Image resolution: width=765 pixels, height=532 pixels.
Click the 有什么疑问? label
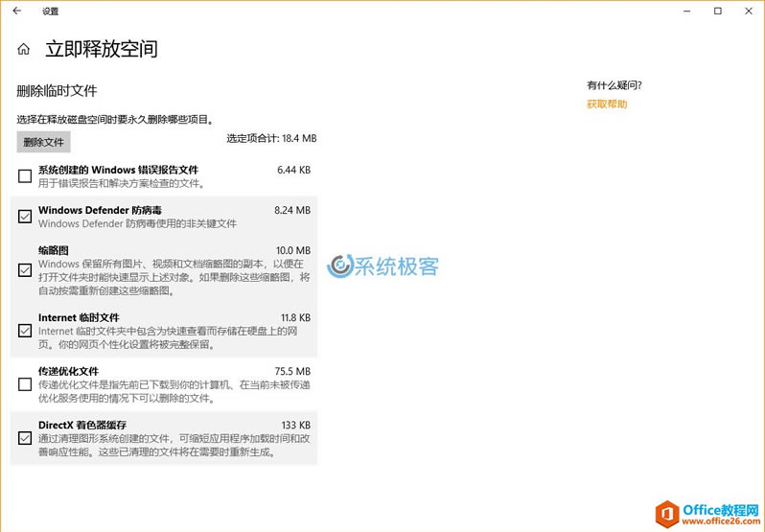click(614, 85)
